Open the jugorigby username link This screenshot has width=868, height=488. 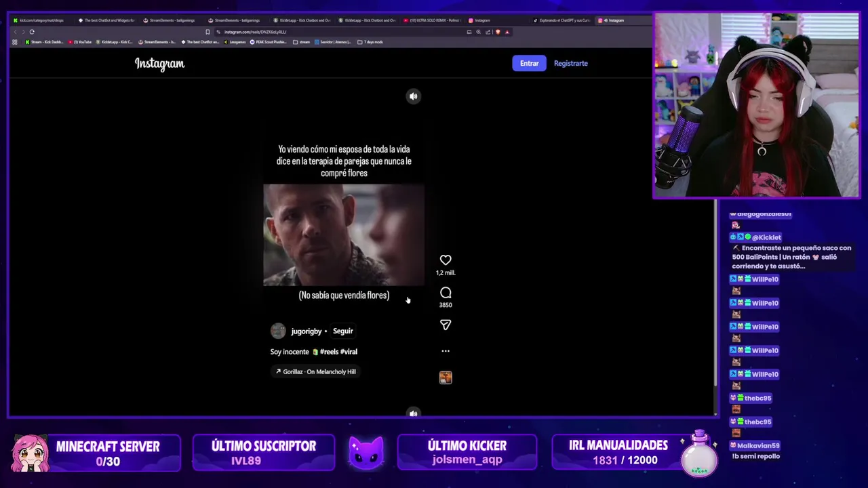(307, 331)
